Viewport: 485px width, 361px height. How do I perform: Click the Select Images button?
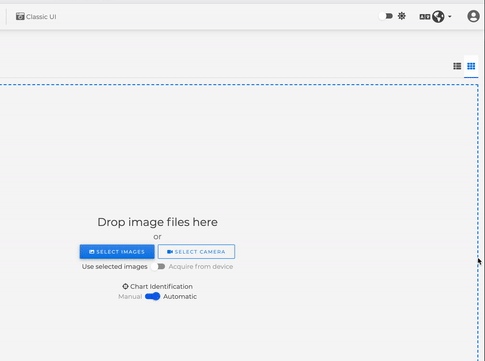[x=117, y=252]
